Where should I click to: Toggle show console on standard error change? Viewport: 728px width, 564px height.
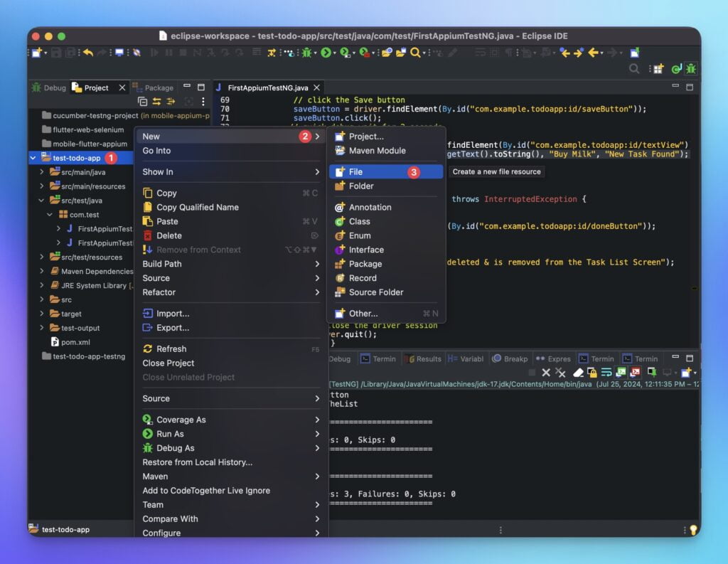(635, 372)
